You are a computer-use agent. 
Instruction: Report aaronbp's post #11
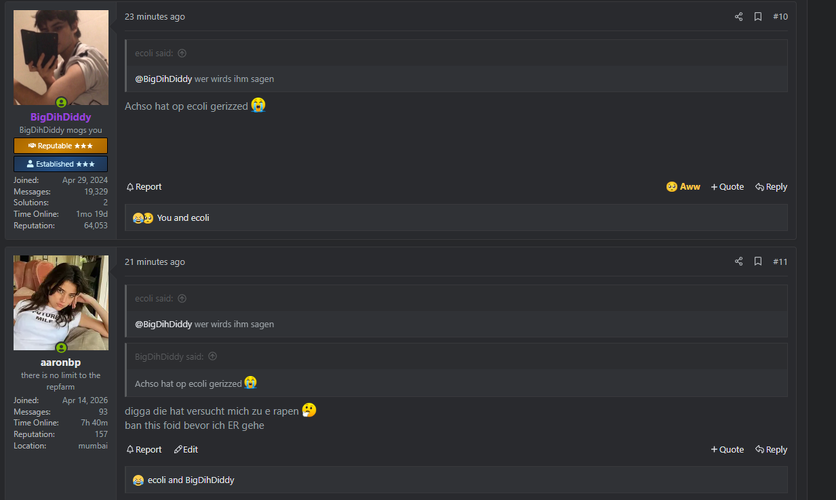(x=144, y=450)
